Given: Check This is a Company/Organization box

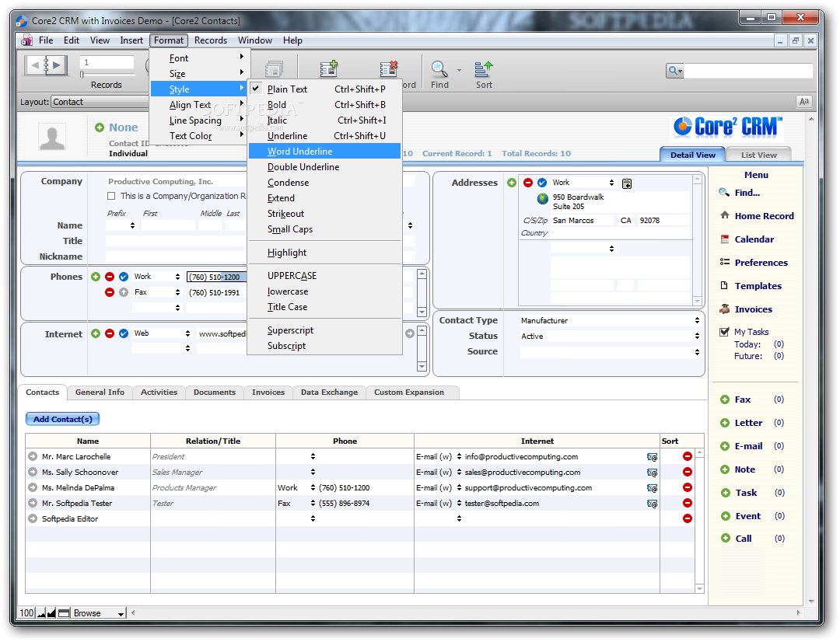Looking at the screenshot, I should 111,196.
